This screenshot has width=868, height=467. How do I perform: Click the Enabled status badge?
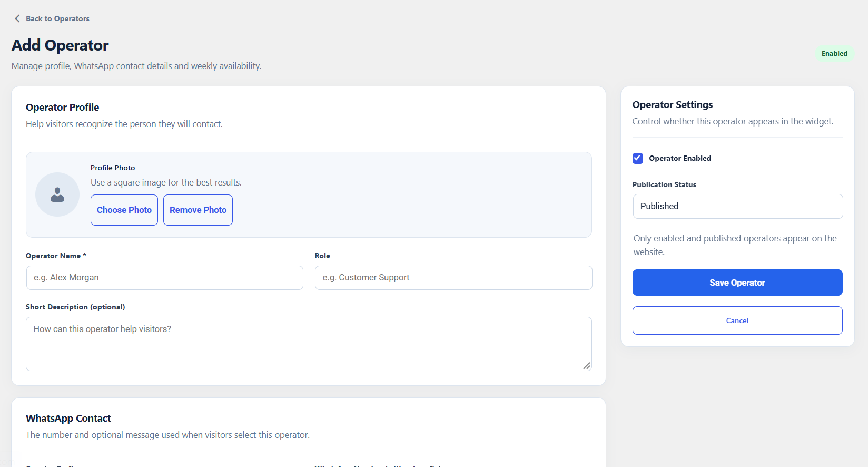tap(834, 53)
